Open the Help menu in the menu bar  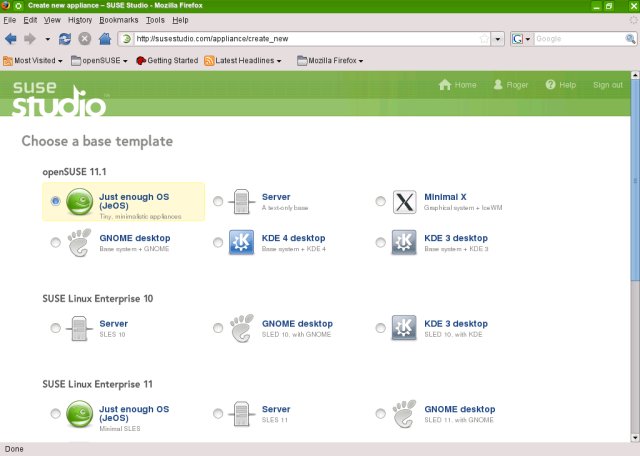[180, 20]
